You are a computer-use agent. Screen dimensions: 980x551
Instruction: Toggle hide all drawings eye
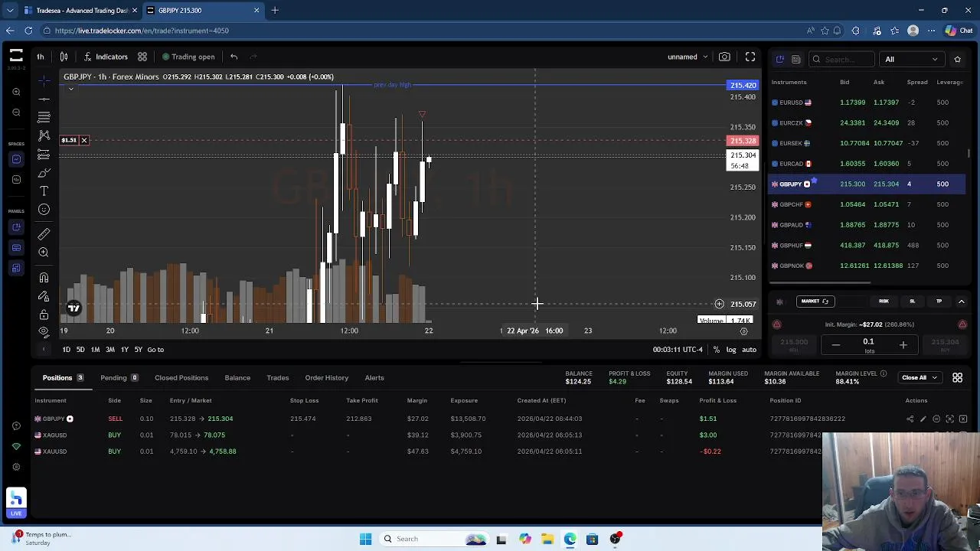click(44, 331)
